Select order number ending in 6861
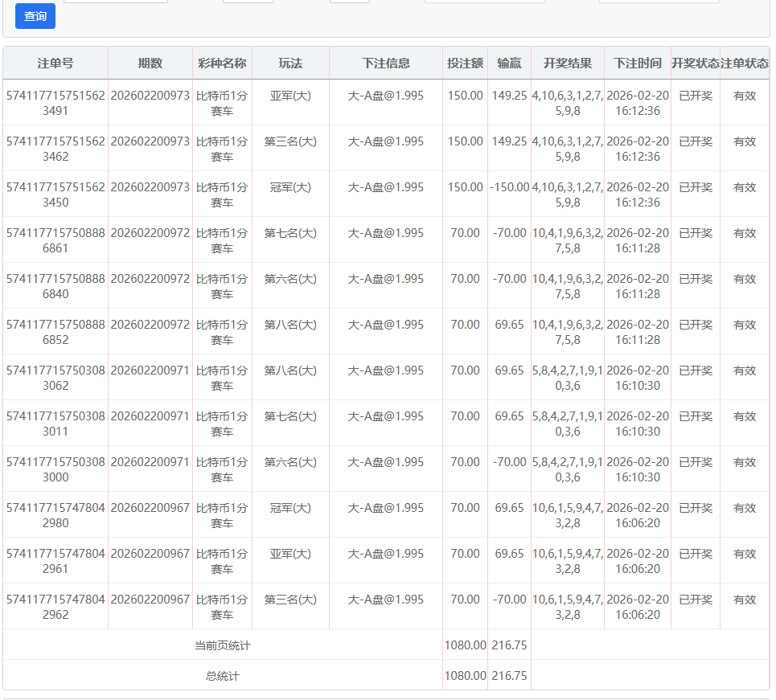 [55, 240]
